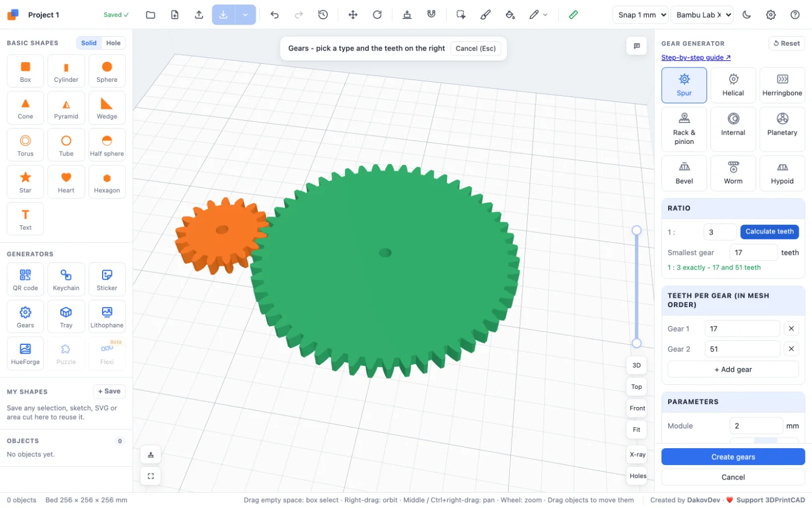Viewport: 812px width, 508px height.
Task: Choose the Herringbone gear type
Action: tap(782, 85)
